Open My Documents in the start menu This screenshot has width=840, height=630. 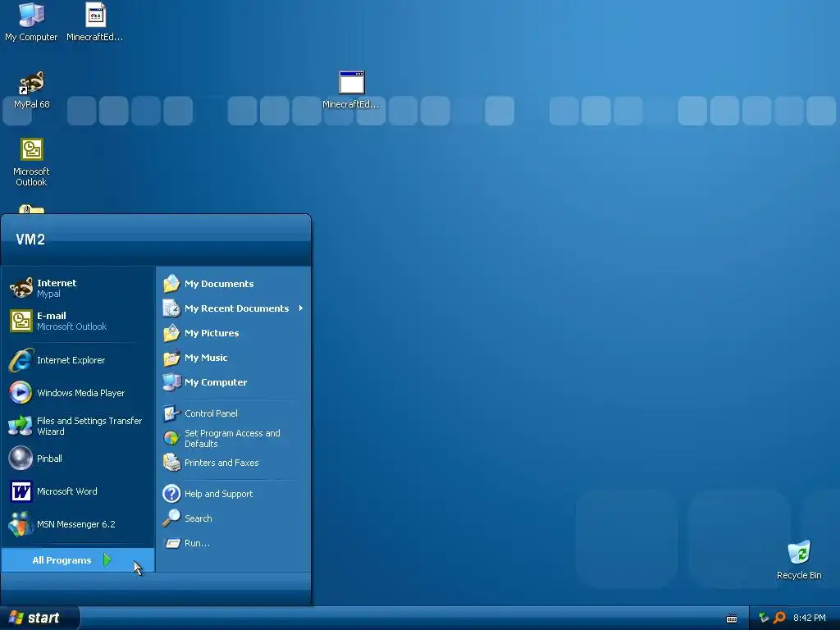coord(234,283)
